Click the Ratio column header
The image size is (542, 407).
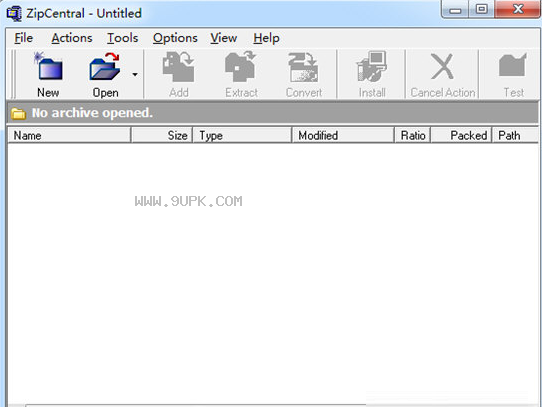[413, 135]
